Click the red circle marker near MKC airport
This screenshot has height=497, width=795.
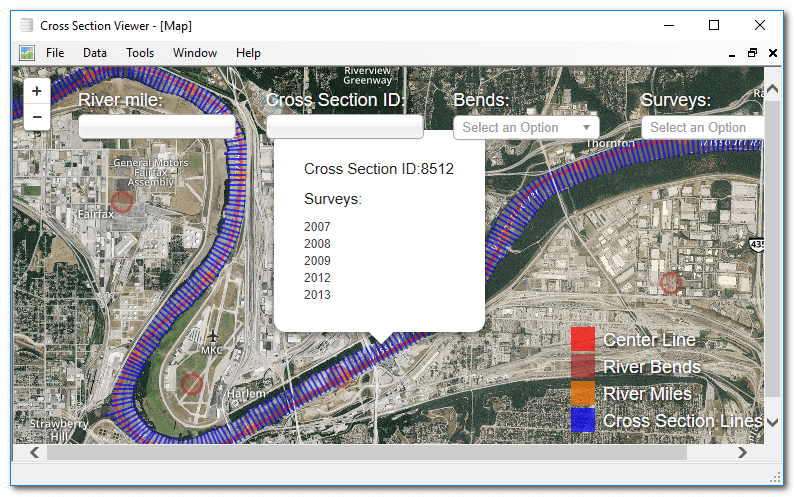tap(192, 384)
